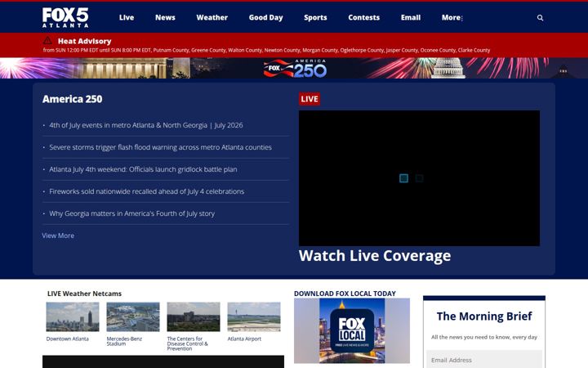Click the FOX 5 Atlanta logo
Screen dimensions: 588x368
(65, 17)
